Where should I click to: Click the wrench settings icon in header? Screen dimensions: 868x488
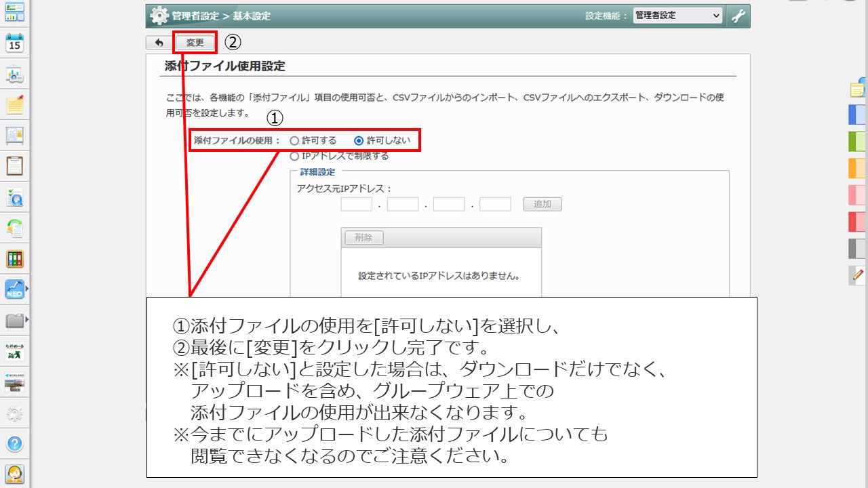pos(738,16)
